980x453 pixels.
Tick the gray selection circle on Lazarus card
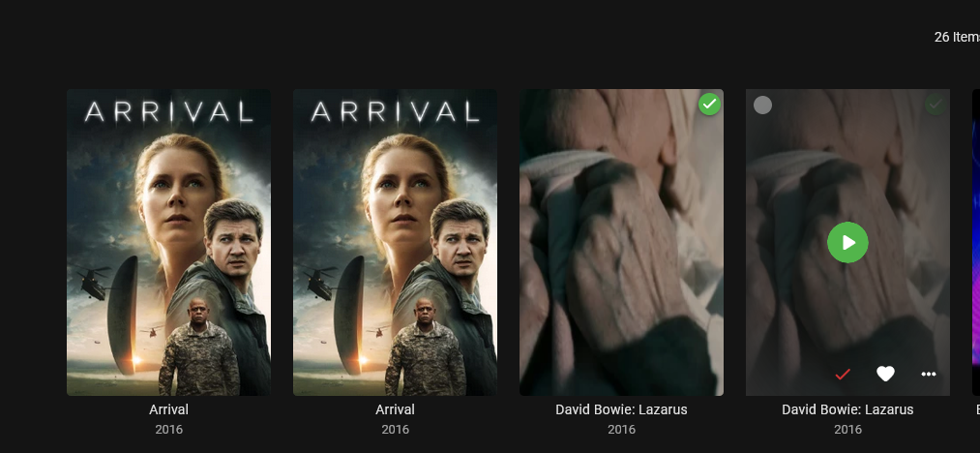click(x=762, y=106)
